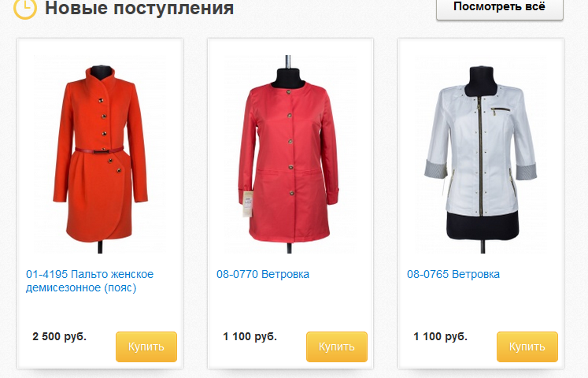Click the red windbreaker product photo
The height and width of the screenshot is (378, 588).
[289, 154]
